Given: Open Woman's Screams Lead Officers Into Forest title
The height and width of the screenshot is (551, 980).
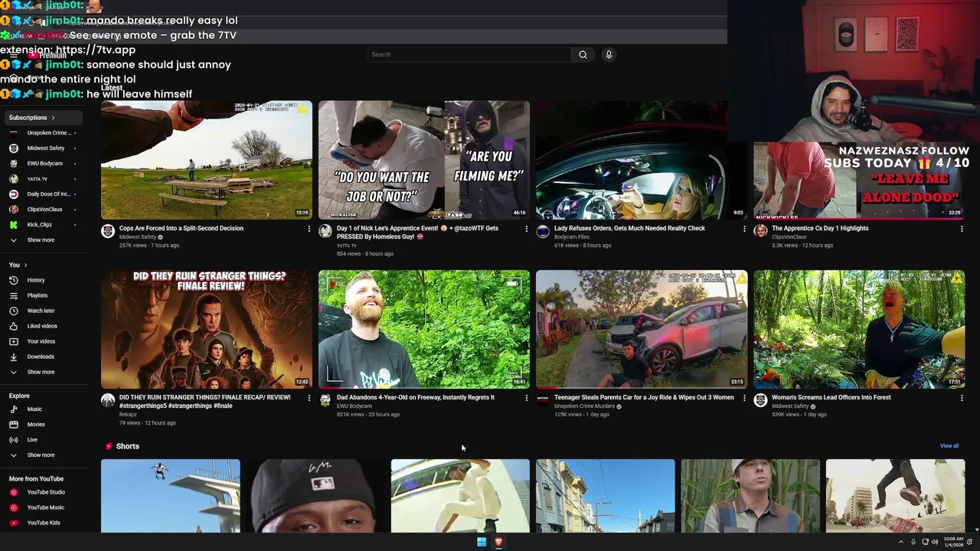Looking at the screenshot, I should coord(831,397).
